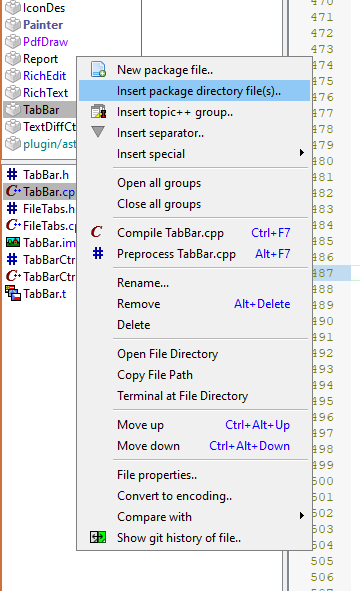Image resolution: width=360 pixels, height=591 pixels.
Task: Click the TabBar.iml image file icon
Action: 13,242
